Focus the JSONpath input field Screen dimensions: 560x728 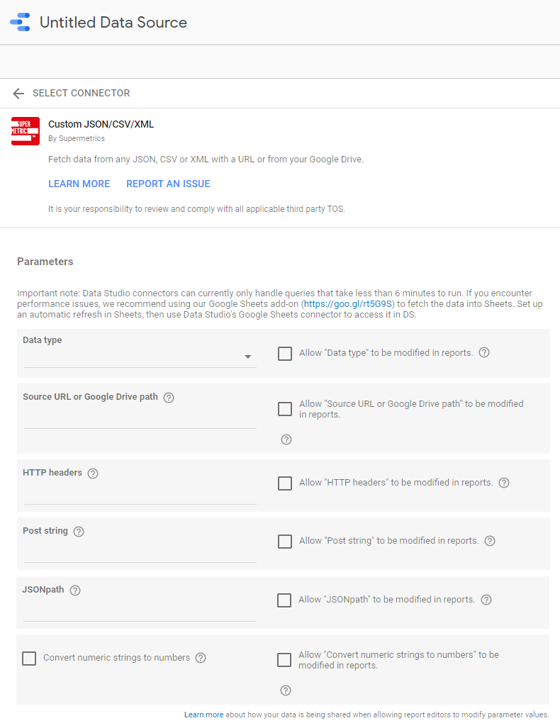pos(140,611)
